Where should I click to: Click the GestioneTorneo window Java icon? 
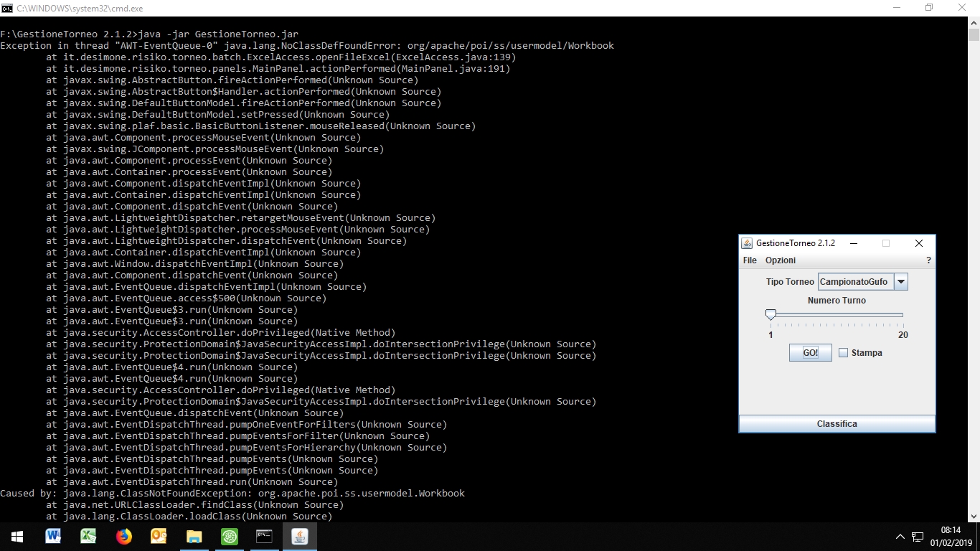(747, 243)
